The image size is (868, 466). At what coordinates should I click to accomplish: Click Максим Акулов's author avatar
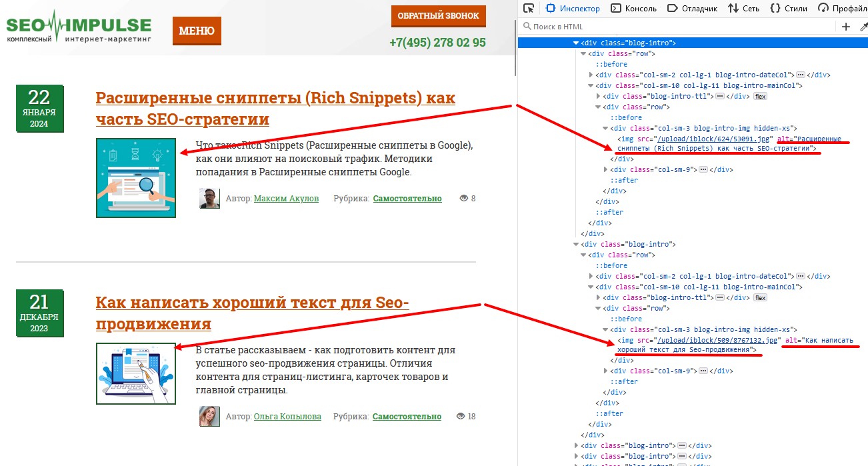tap(209, 199)
